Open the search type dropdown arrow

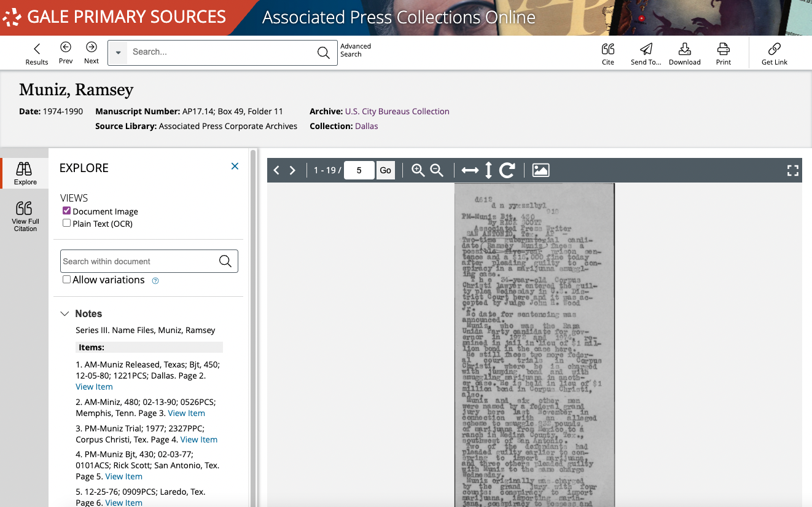(118, 53)
